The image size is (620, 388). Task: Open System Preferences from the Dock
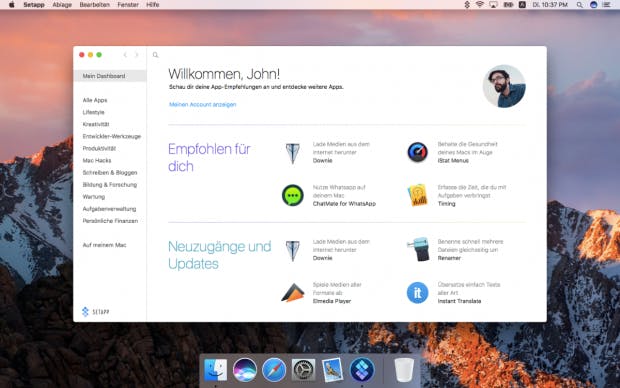click(x=303, y=370)
